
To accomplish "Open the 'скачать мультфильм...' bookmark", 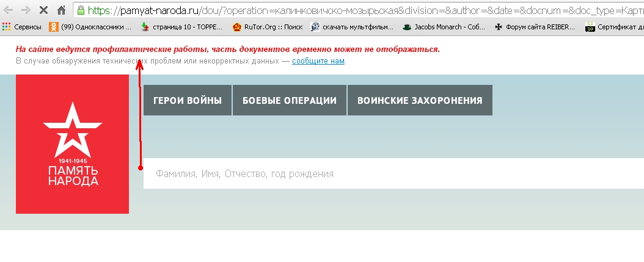I will [x=352, y=27].
